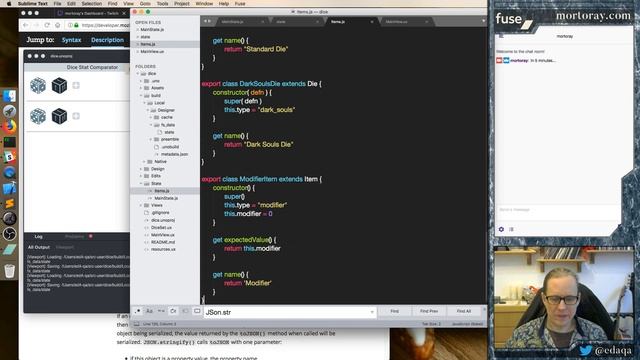640x360 pixels.
Task: Collapse the build folder
Action: (141, 96)
